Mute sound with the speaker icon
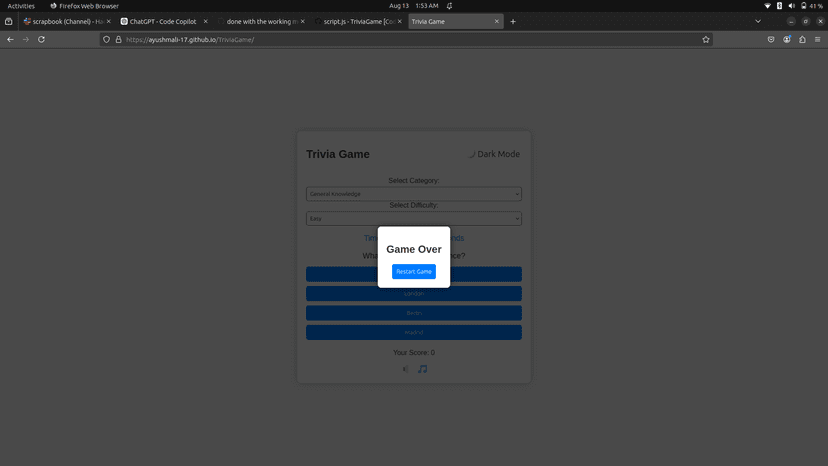The width and height of the screenshot is (828, 466). [405, 369]
